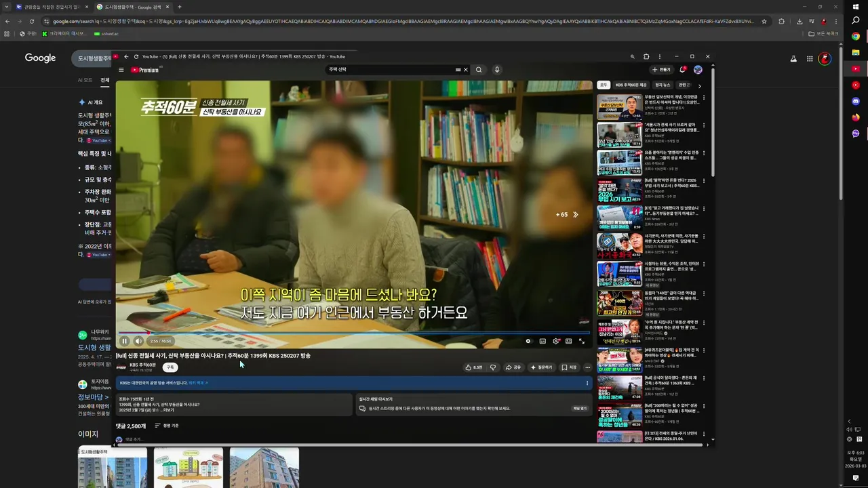Screen dimensions: 868x488
Task: Open menu for 2026 부업 사기 video
Action: coord(703,181)
